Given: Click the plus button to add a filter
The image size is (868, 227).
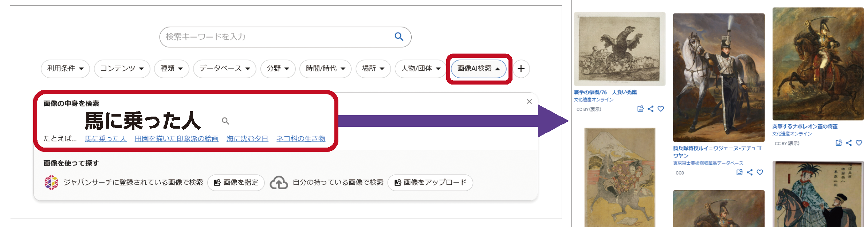Looking at the screenshot, I should [521, 69].
